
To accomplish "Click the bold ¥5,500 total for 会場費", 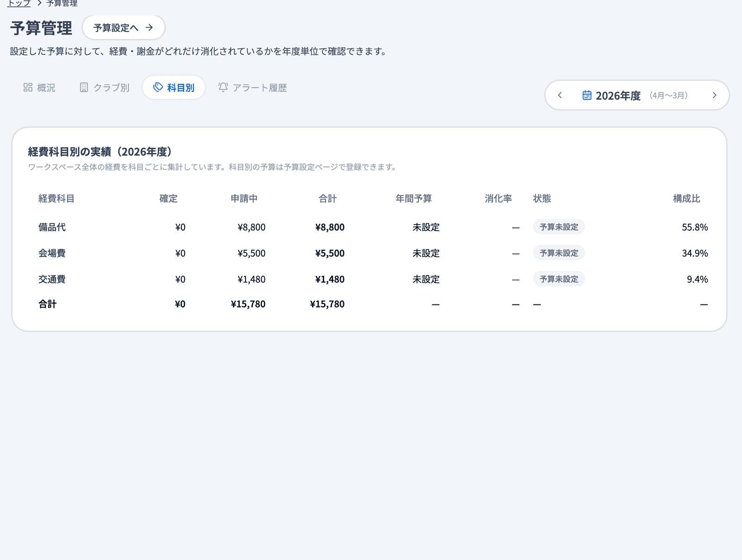I will click(x=330, y=253).
